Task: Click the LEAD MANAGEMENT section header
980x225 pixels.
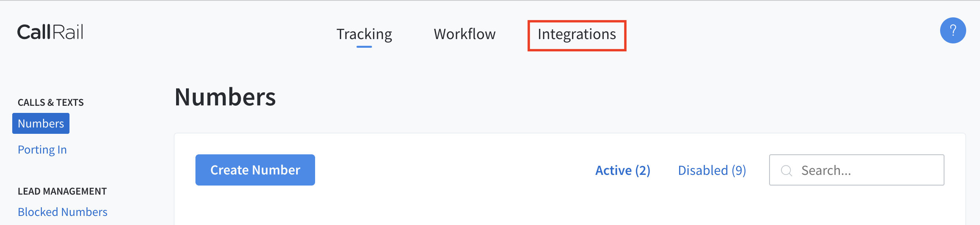Action: pos(62,191)
